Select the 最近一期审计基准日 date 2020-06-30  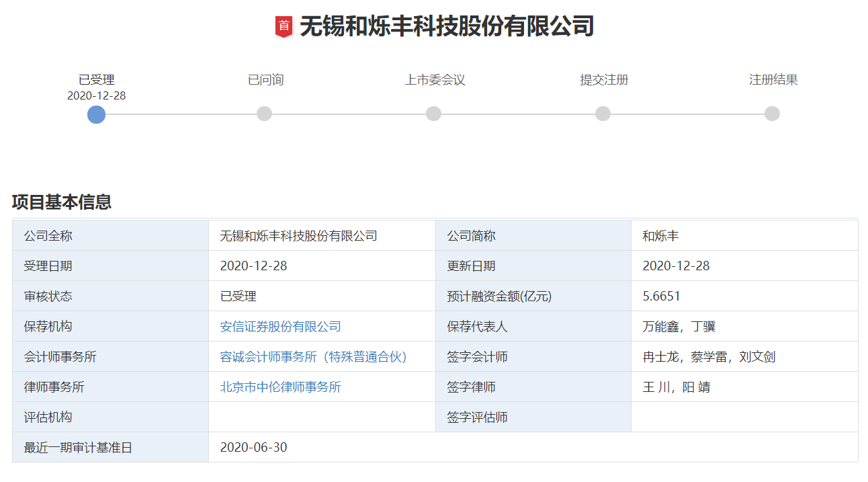[x=253, y=447]
